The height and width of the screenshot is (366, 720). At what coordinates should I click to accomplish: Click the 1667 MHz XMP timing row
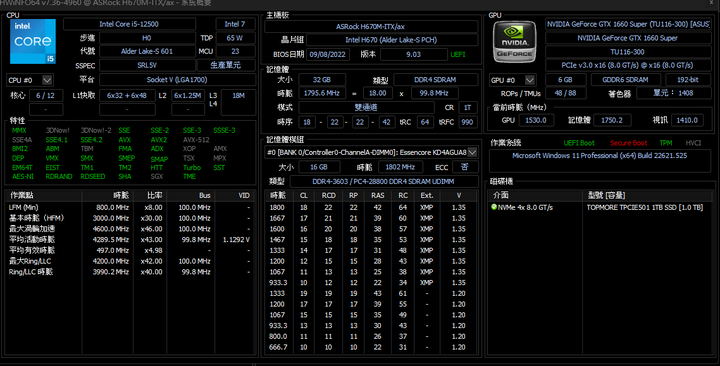[371, 218]
